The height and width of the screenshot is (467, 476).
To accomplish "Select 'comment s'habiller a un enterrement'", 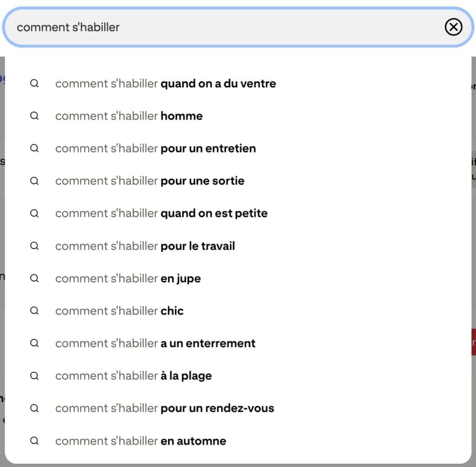I will click(x=155, y=343).
